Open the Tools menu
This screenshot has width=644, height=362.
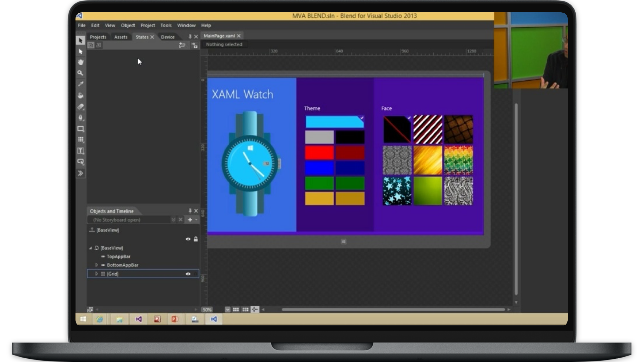pyautogui.click(x=166, y=25)
